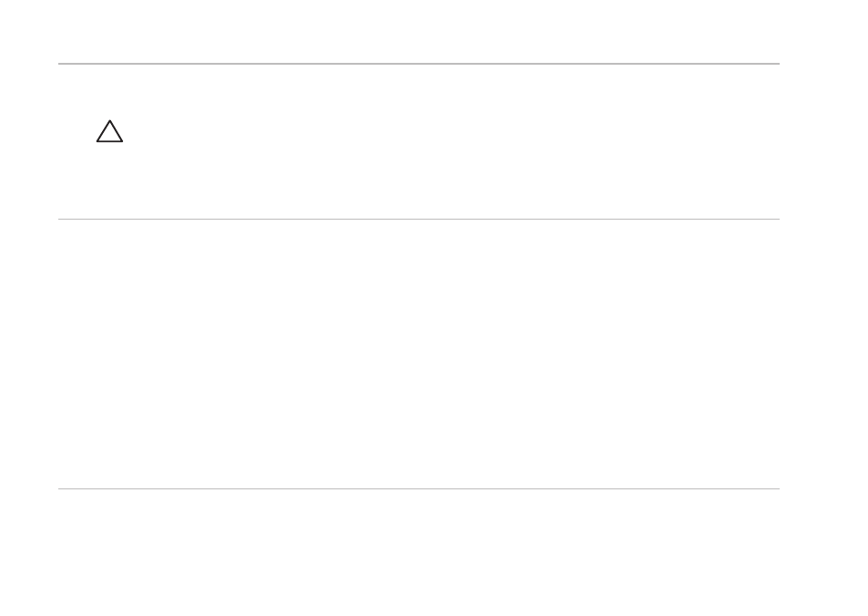Click the caution triangle icon
The width and height of the screenshot is (868, 616).
point(109,131)
